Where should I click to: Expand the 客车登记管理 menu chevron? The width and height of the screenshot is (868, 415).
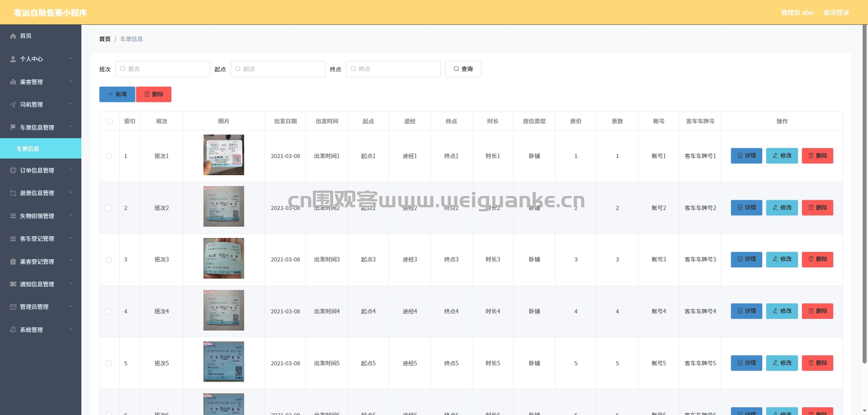click(71, 238)
